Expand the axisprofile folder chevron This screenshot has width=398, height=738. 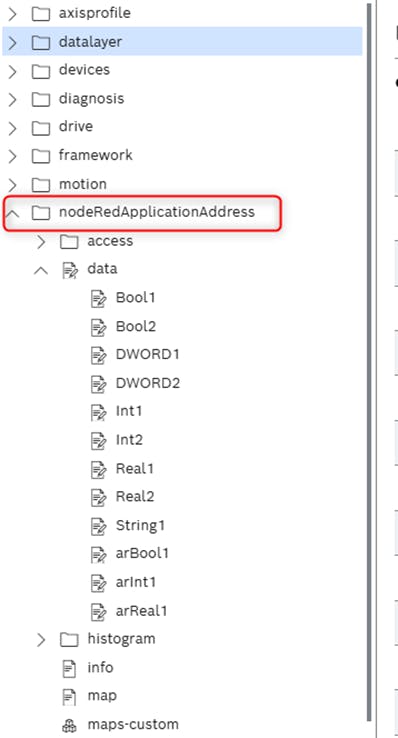coord(13,14)
